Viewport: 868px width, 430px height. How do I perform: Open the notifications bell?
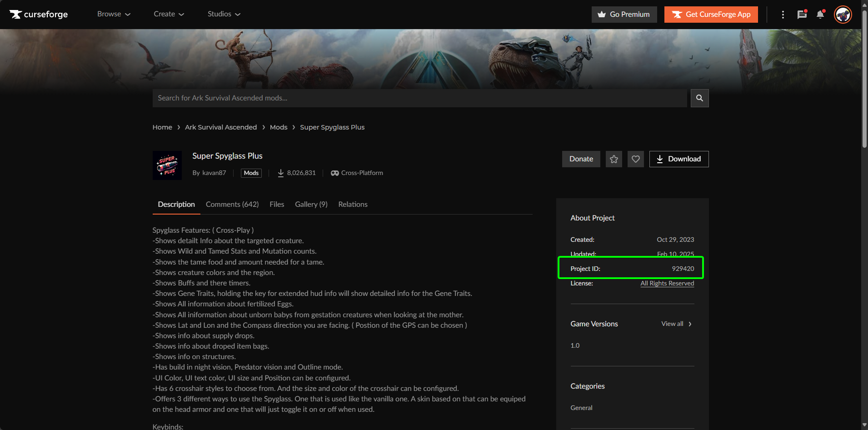820,15
